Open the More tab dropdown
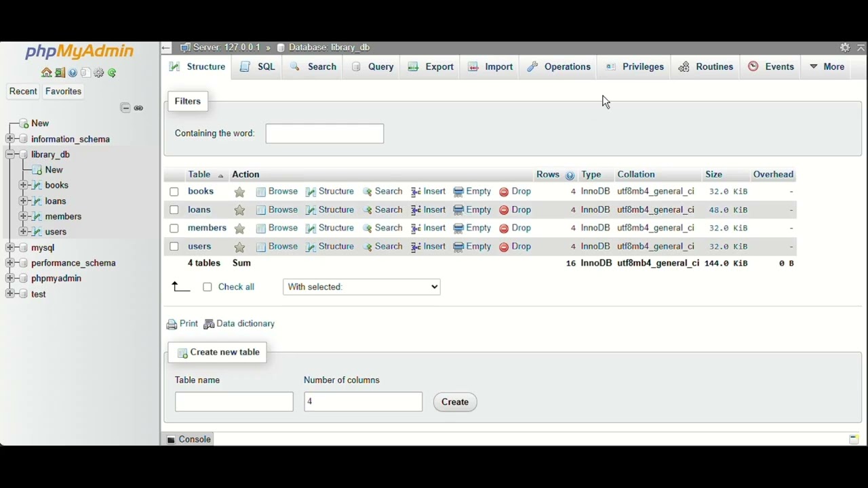Screen dimensions: 868x488 click(827, 66)
